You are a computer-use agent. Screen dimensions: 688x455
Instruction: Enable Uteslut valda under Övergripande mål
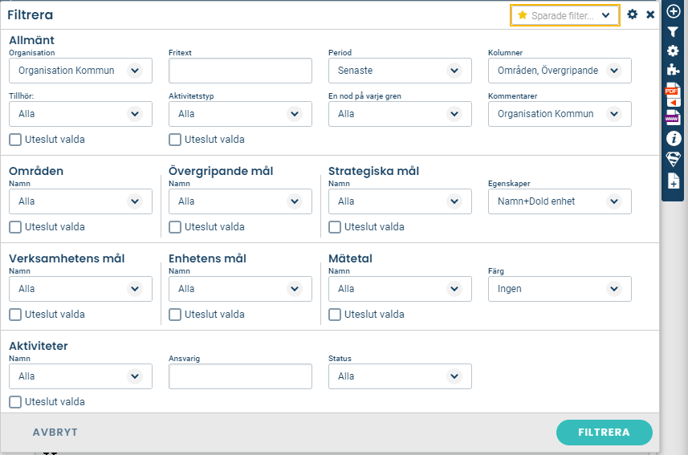tap(175, 227)
